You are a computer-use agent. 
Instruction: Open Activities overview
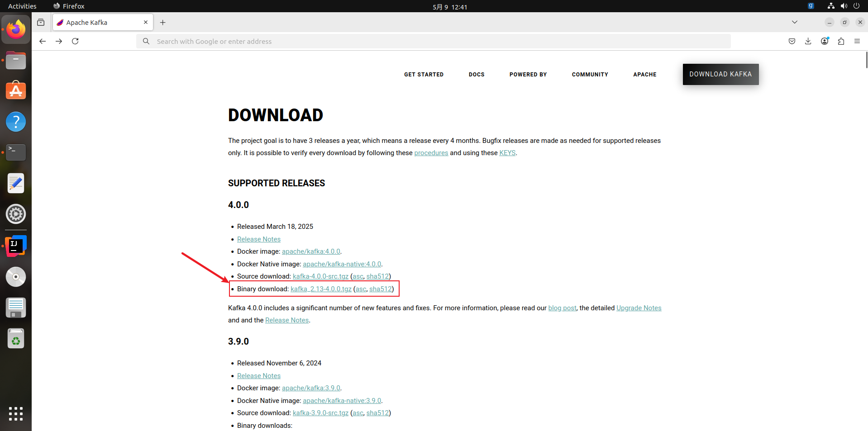pyautogui.click(x=22, y=6)
